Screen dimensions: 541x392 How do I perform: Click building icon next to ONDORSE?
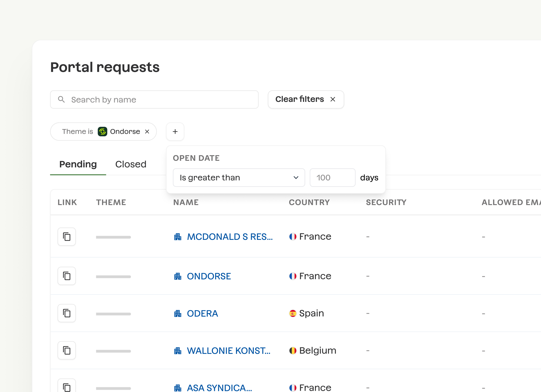[x=178, y=276]
